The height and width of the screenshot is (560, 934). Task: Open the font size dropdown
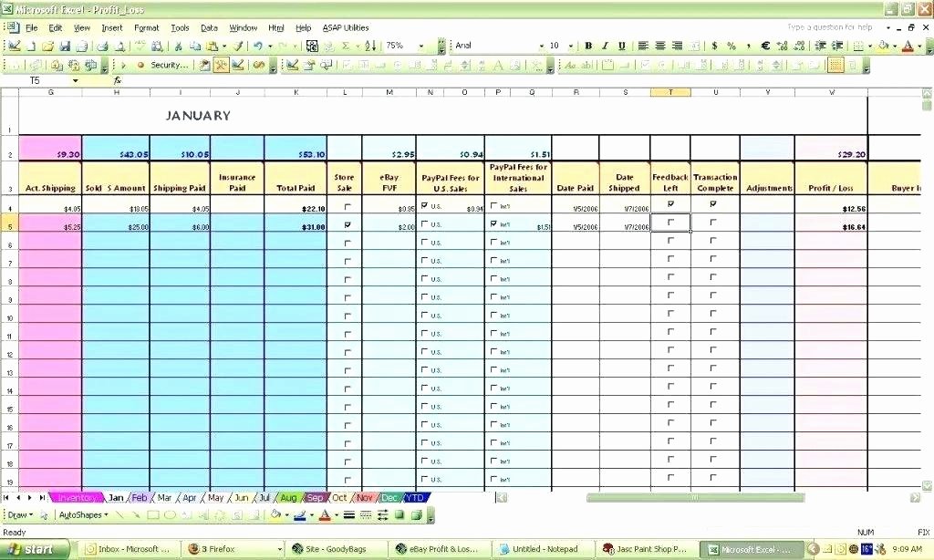pyautogui.click(x=571, y=46)
